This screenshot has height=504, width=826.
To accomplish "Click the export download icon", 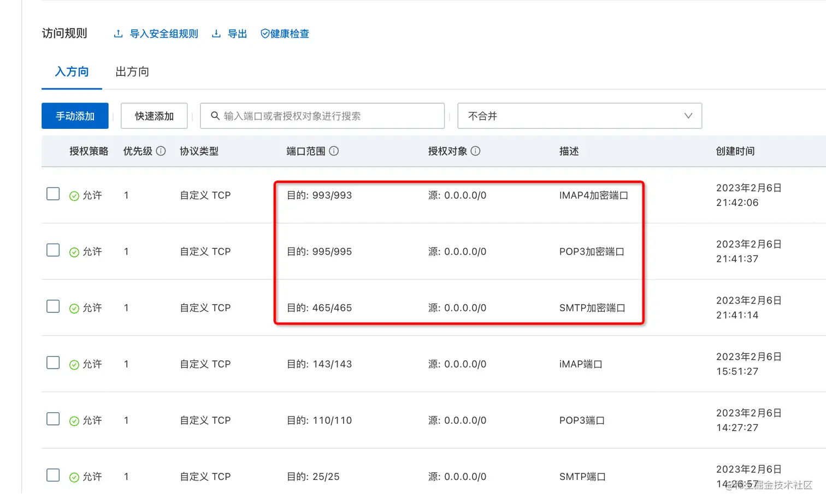I will tap(216, 34).
